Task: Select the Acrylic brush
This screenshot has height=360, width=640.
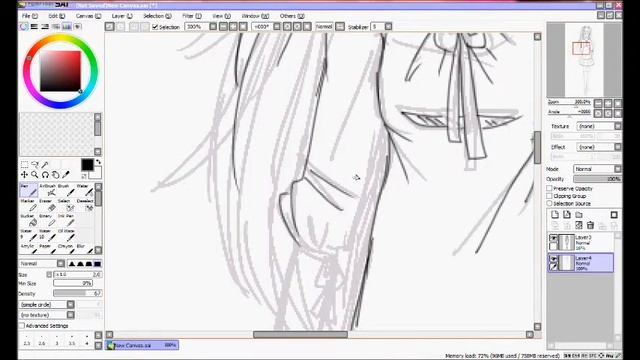Action: tap(29, 248)
